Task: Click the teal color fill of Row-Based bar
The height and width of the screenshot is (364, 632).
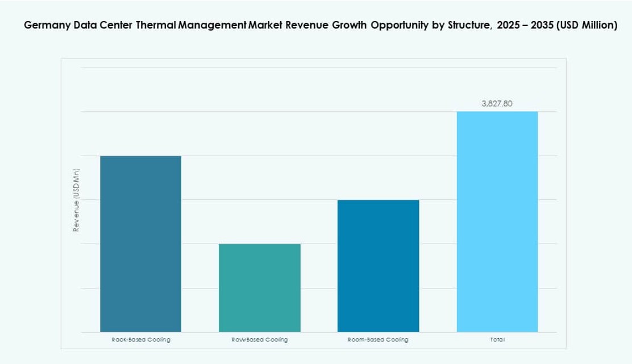Action: pos(259,287)
